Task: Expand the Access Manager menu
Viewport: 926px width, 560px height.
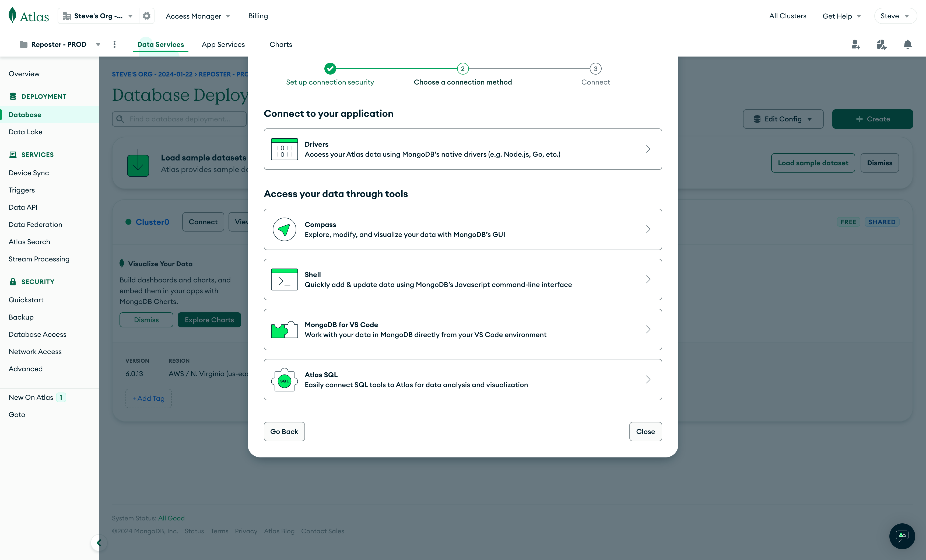Action: [198, 16]
